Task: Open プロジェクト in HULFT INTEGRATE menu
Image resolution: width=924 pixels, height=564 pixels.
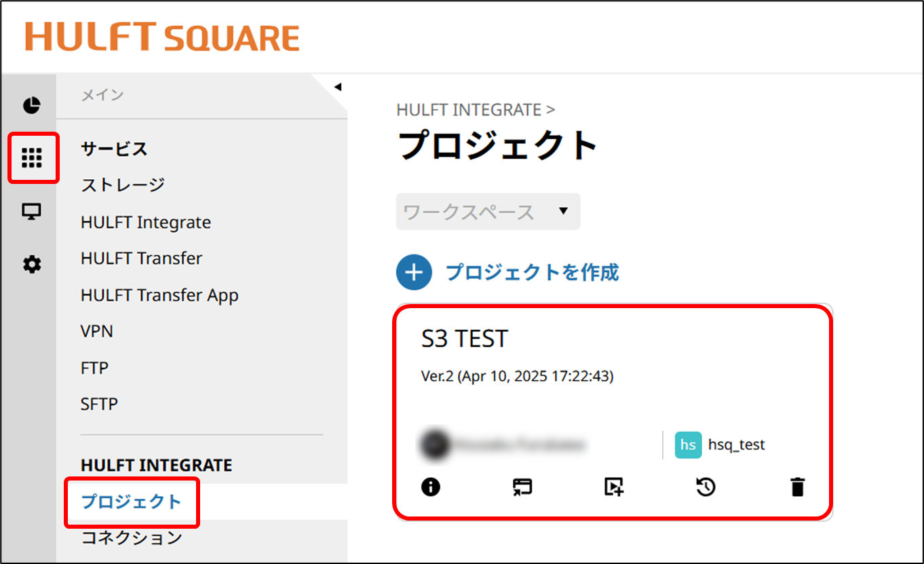Action: [132, 502]
